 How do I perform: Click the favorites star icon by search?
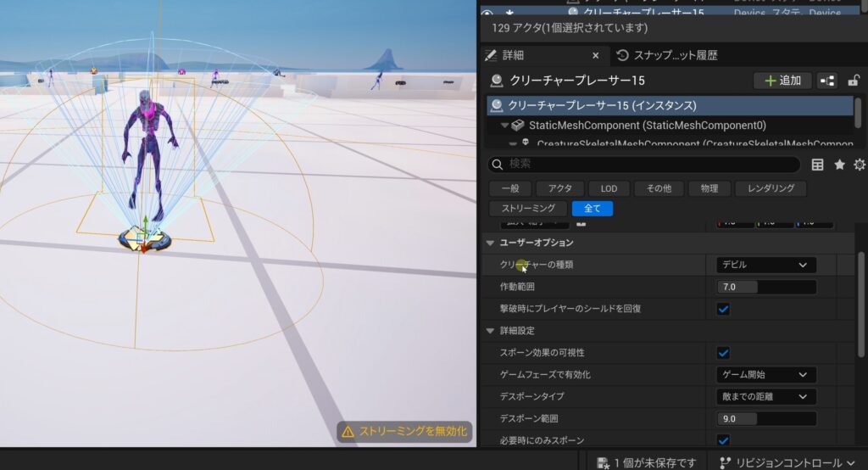(839, 165)
